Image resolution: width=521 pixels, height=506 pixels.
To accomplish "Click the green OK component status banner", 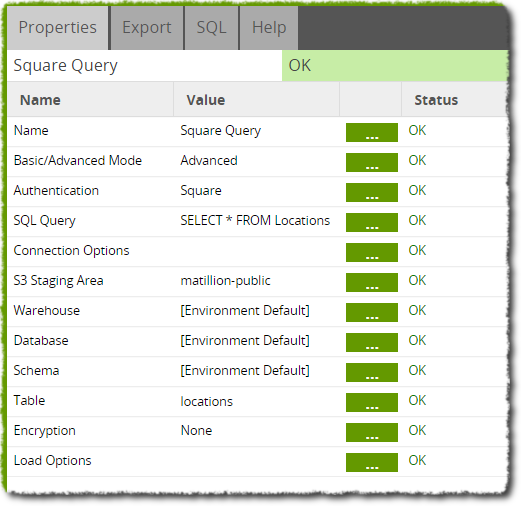I will (x=395, y=65).
